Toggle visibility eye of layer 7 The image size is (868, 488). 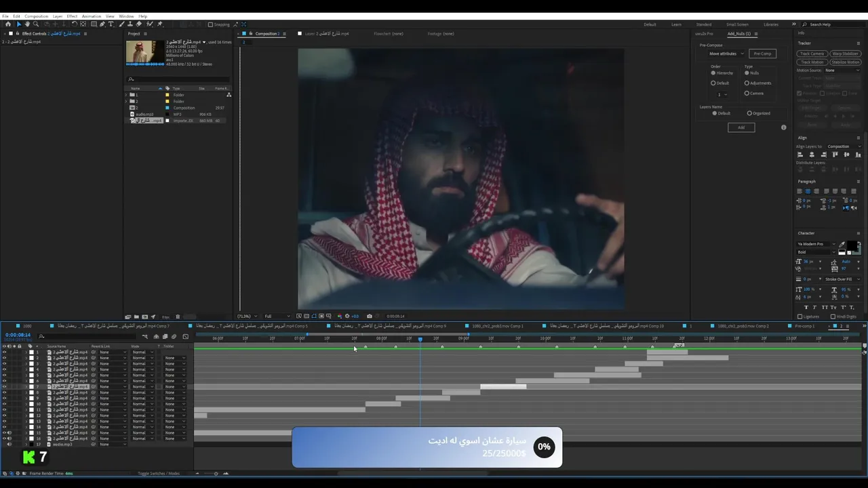coord(4,386)
